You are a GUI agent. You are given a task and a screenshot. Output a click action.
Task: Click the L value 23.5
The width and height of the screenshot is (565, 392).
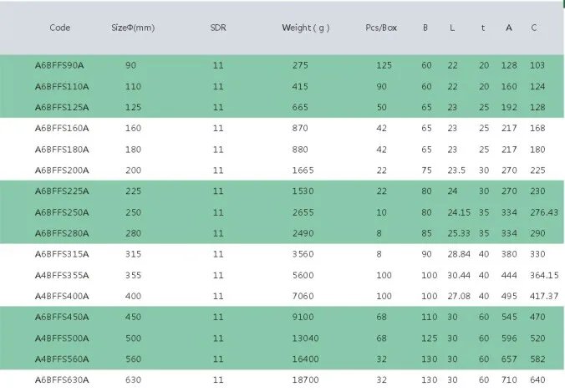(456, 171)
